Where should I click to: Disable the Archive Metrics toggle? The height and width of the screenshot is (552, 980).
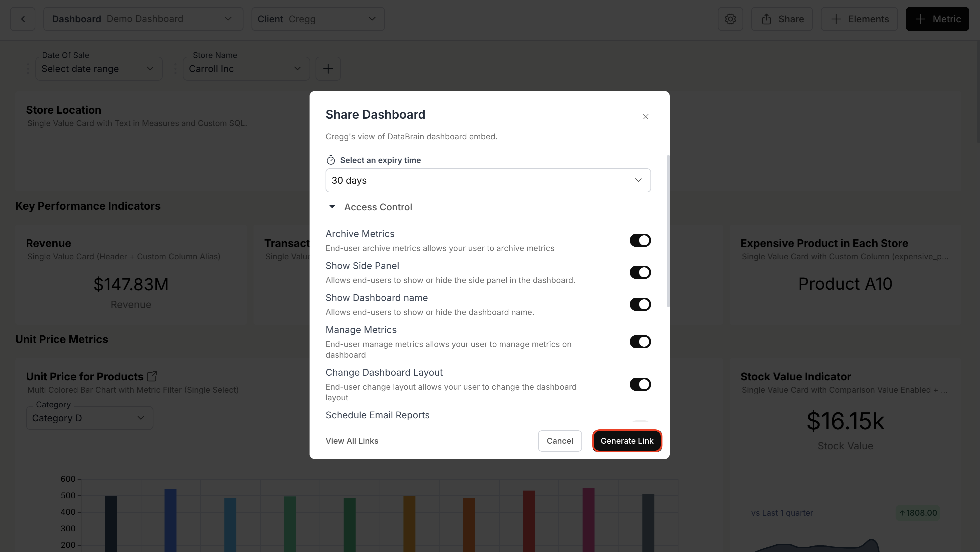coord(640,240)
